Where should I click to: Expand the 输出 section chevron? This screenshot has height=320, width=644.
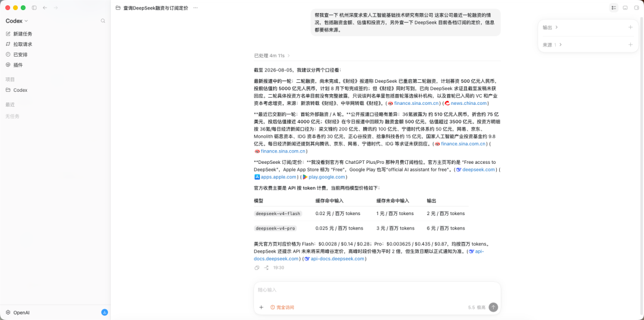click(x=556, y=27)
